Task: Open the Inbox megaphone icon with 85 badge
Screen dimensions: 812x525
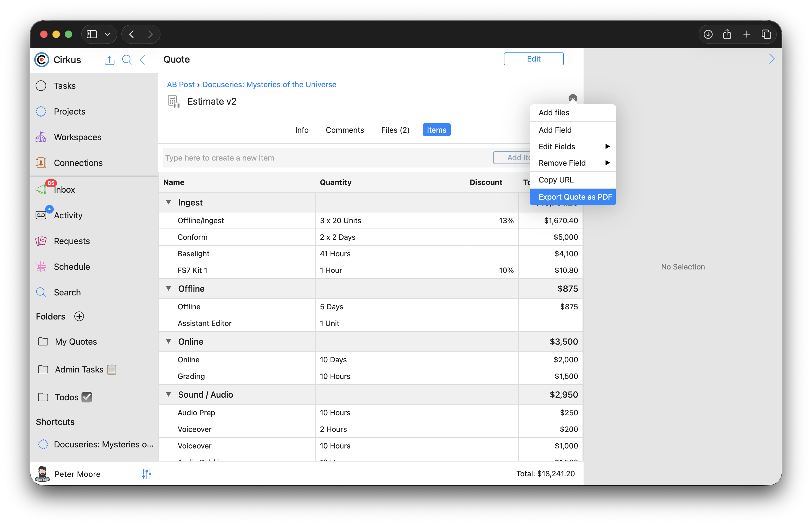Action: [x=41, y=189]
